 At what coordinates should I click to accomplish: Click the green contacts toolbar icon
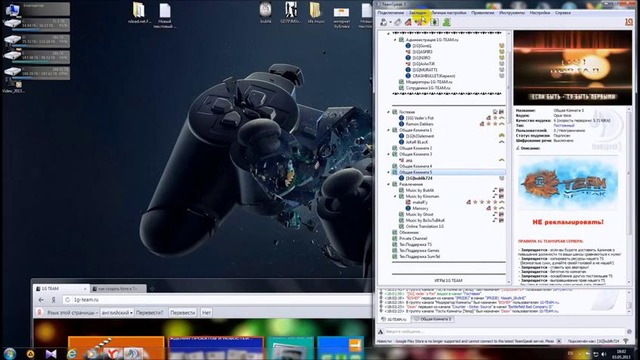(447, 22)
